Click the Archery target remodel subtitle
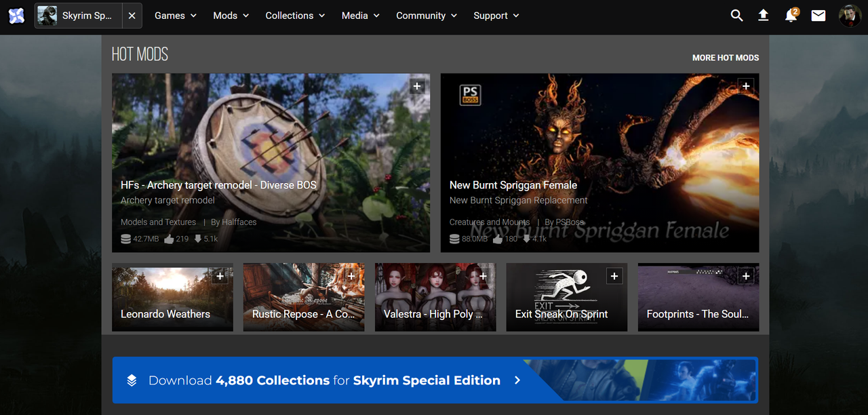 [167, 201]
